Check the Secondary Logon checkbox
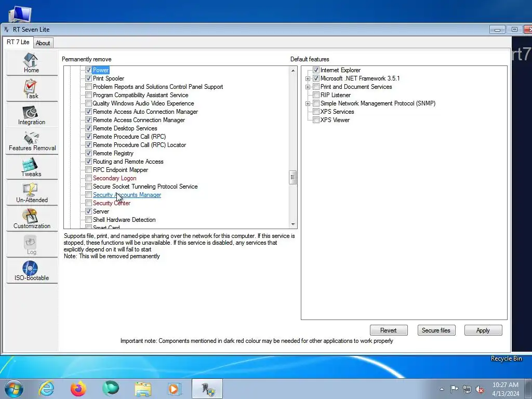This screenshot has width=532, height=399. click(x=88, y=178)
